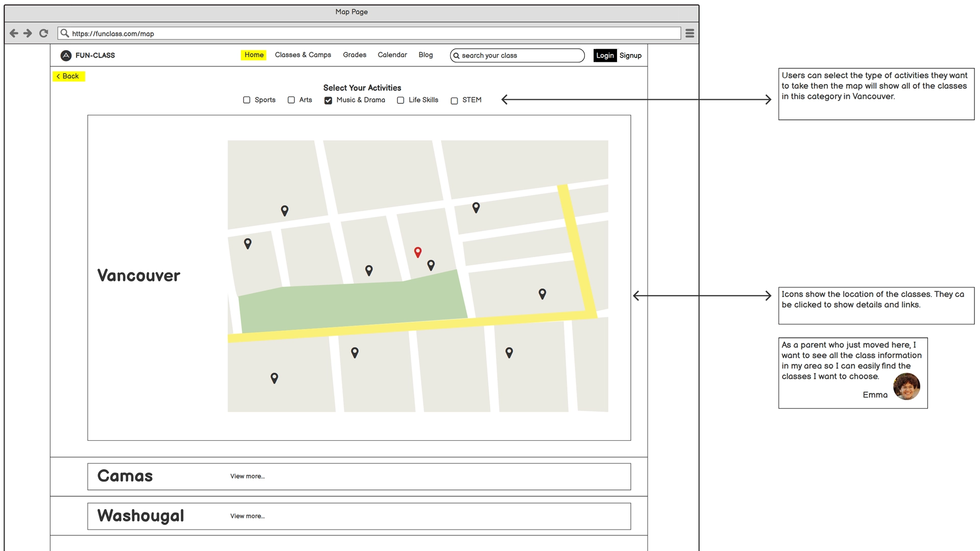Click the browser back arrow
This screenshot has width=980, height=551.
click(14, 33)
